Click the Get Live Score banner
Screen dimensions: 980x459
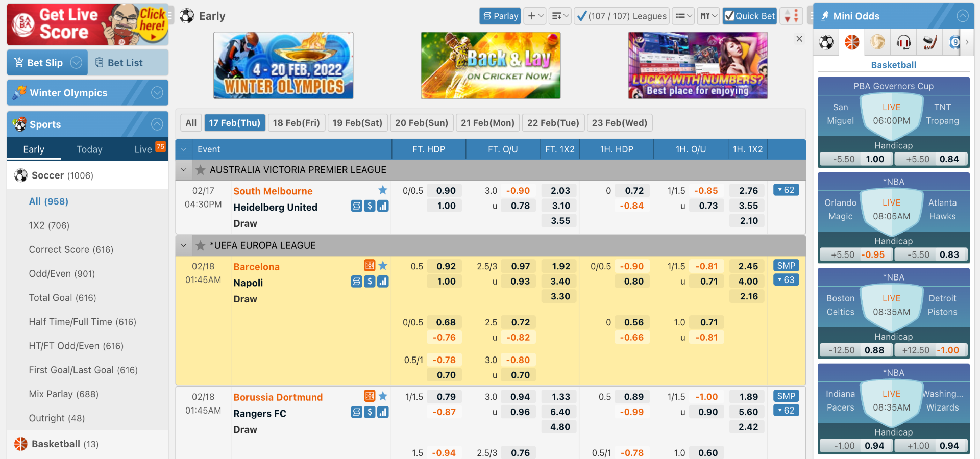tap(87, 24)
